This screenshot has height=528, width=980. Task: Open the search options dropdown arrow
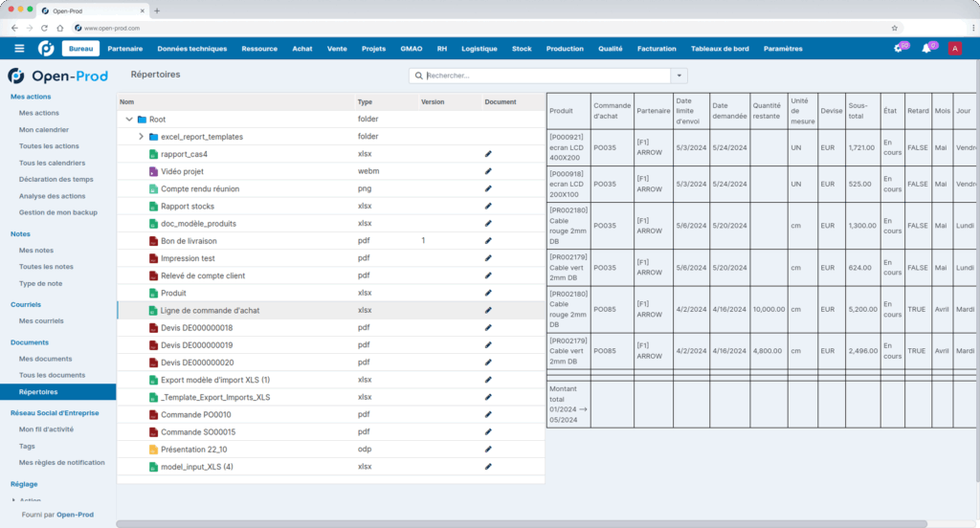(x=679, y=76)
